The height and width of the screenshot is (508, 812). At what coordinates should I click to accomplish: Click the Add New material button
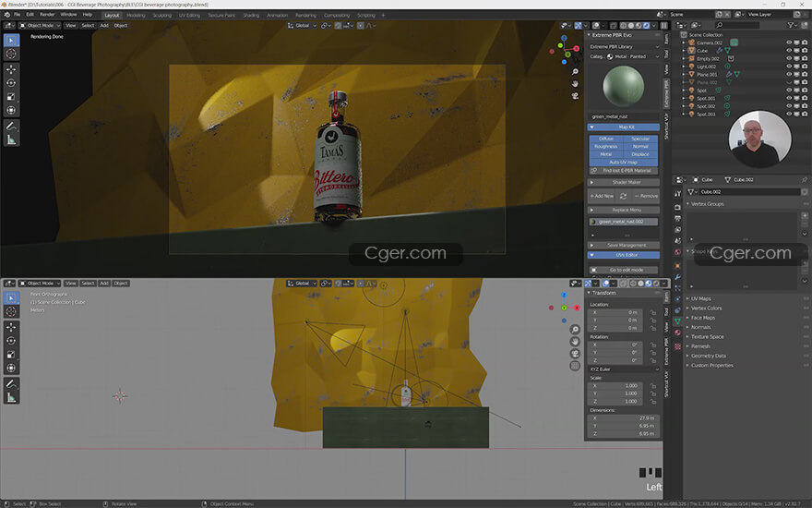point(602,196)
